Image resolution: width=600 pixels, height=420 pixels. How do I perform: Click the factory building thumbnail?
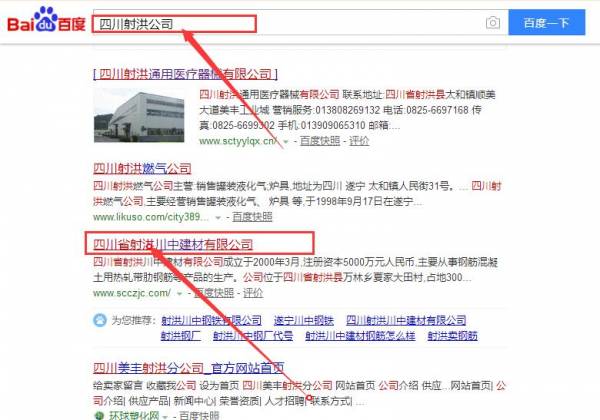139,115
